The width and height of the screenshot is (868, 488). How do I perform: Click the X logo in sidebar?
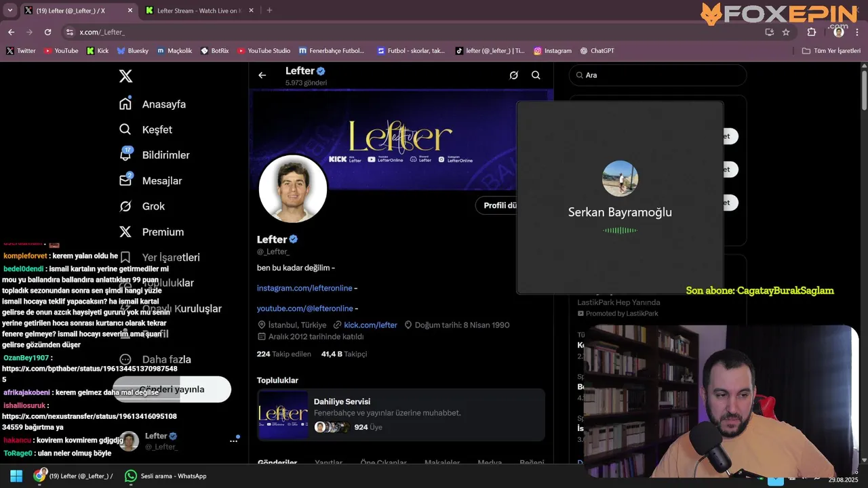point(125,76)
